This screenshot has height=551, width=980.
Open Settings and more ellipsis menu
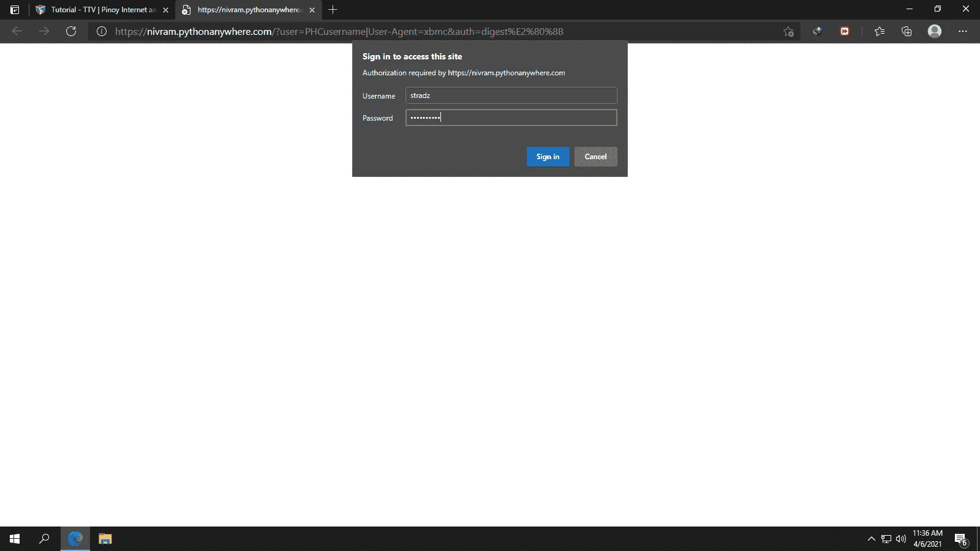963,31
